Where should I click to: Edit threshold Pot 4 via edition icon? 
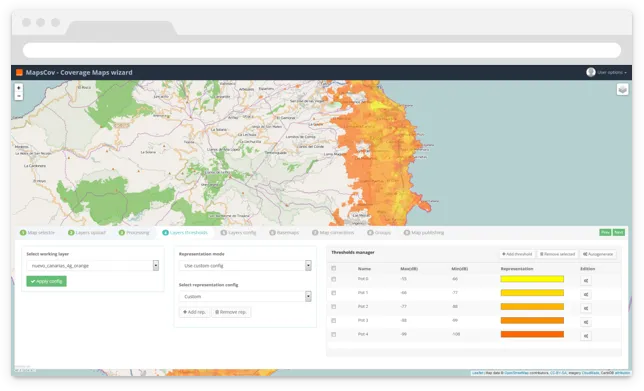point(586,336)
